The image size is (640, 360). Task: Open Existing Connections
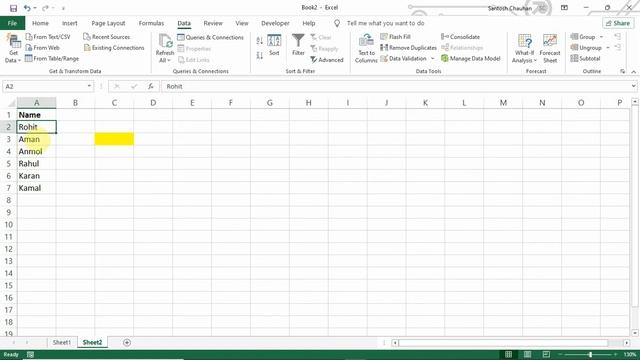click(x=114, y=48)
